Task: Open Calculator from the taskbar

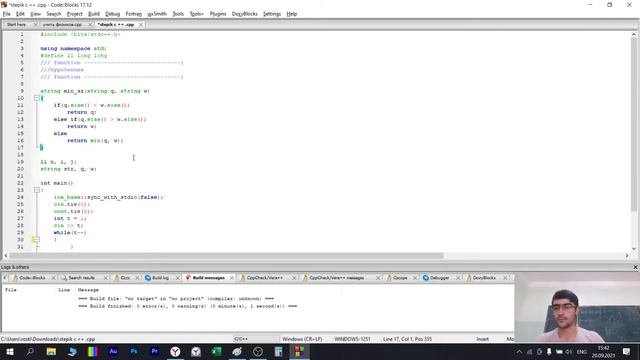Action: (278, 351)
